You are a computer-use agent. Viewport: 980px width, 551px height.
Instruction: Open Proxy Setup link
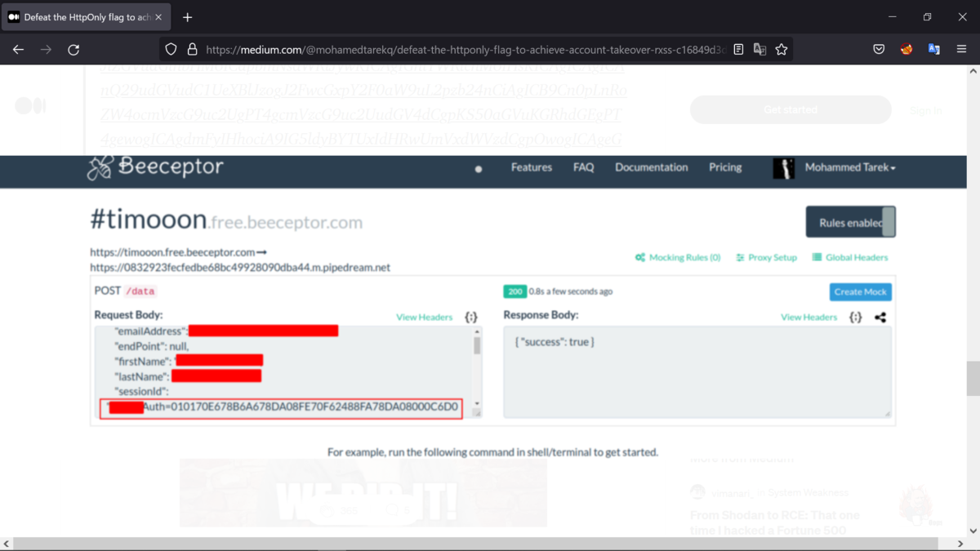click(766, 257)
